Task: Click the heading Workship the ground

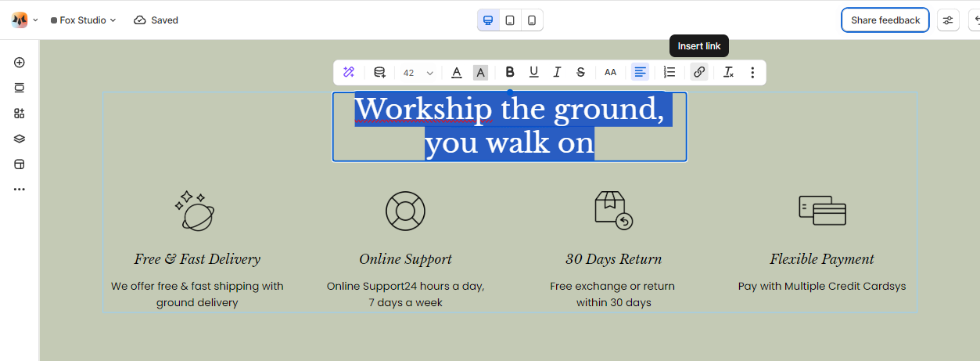Action: coord(510,127)
